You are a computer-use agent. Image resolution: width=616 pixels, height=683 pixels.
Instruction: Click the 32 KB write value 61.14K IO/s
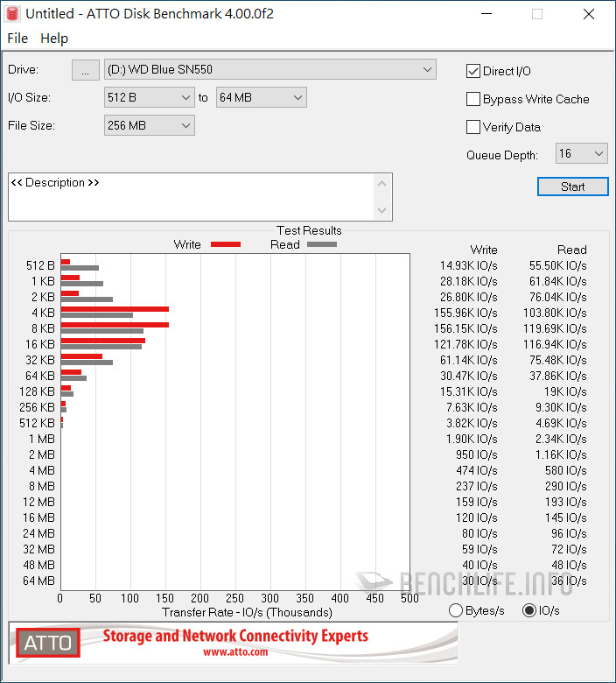click(x=468, y=360)
